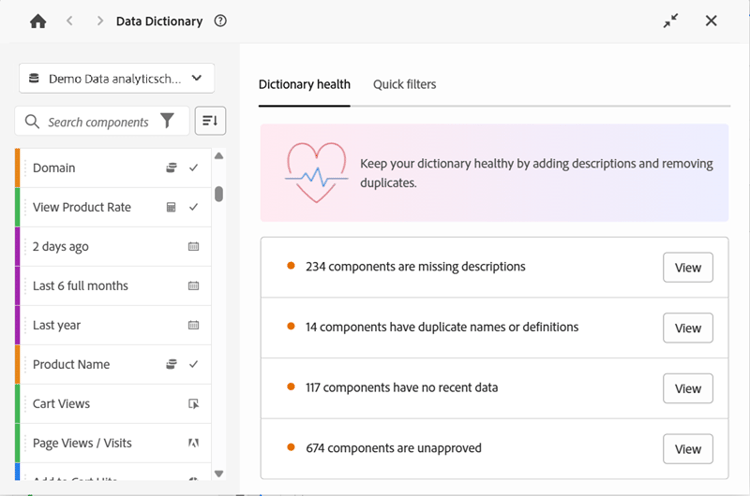Click the sort components button

(x=210, y=121)
